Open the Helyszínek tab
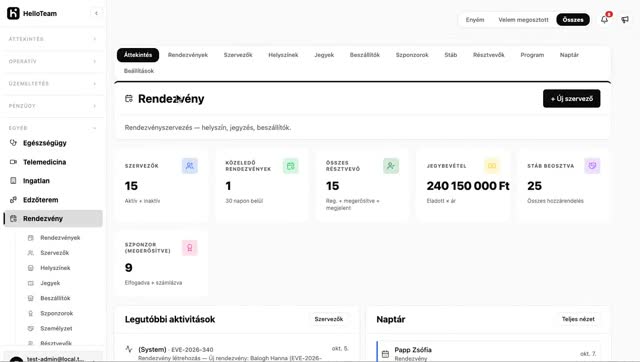Screen dimensions: 640x362 283,55
